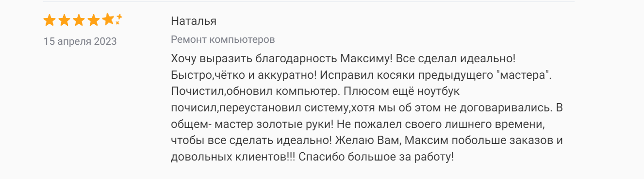Click the third orange rating star
The image size is (644, 179).
click(79, 20)
